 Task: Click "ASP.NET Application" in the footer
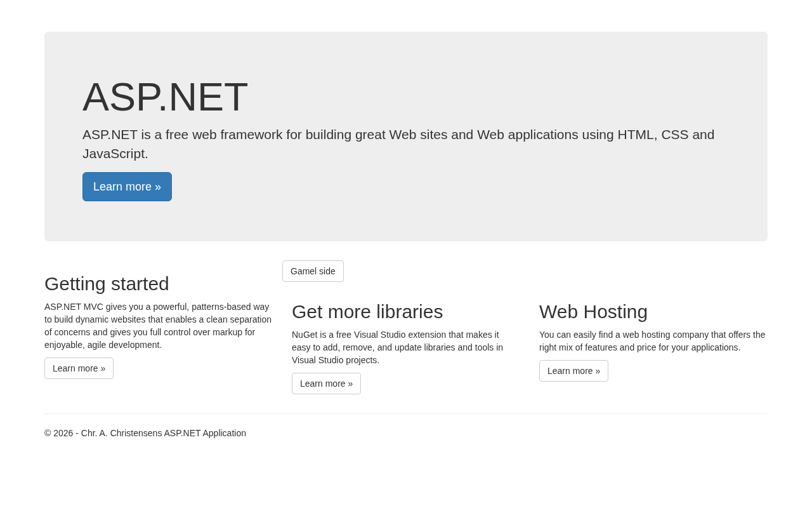click(205, 433)
